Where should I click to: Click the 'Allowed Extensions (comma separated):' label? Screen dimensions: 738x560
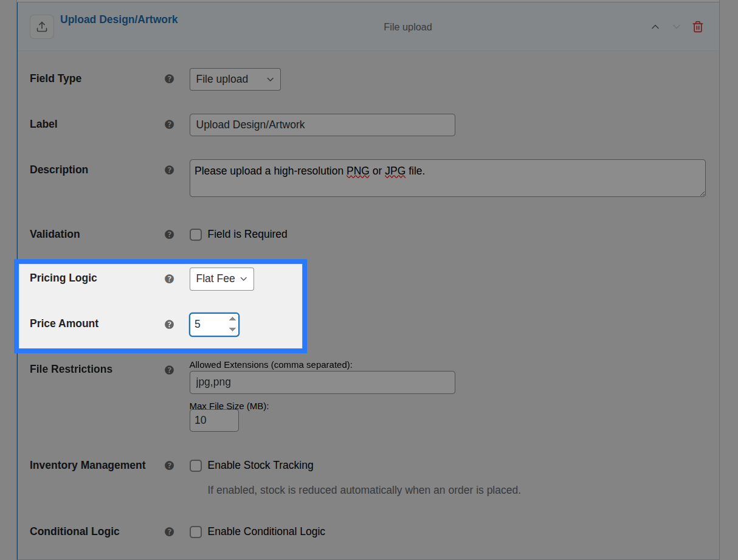pyautogui.click(x=271, y=365)
